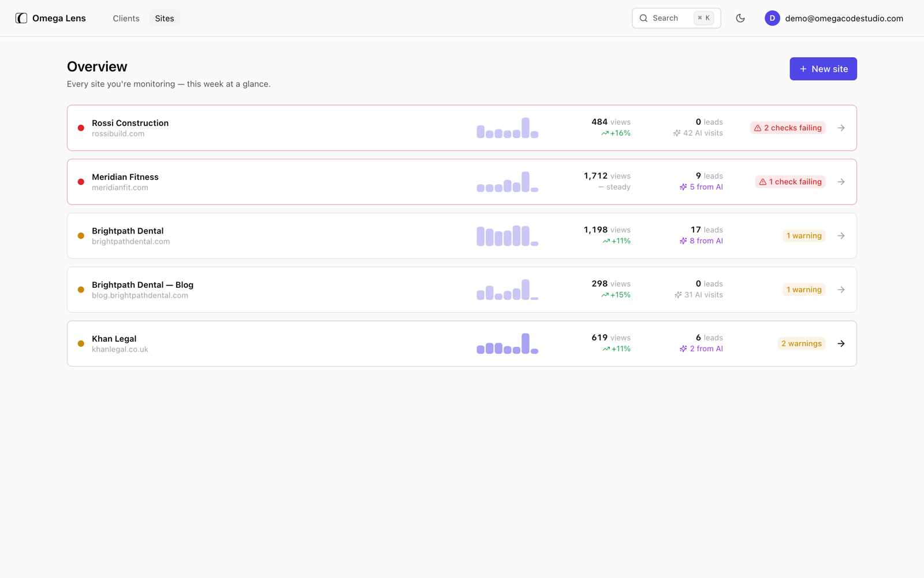Toggle dark mode with the moon icon
Image resolution: width=924 pixels, height=578 pixels.
740,18
